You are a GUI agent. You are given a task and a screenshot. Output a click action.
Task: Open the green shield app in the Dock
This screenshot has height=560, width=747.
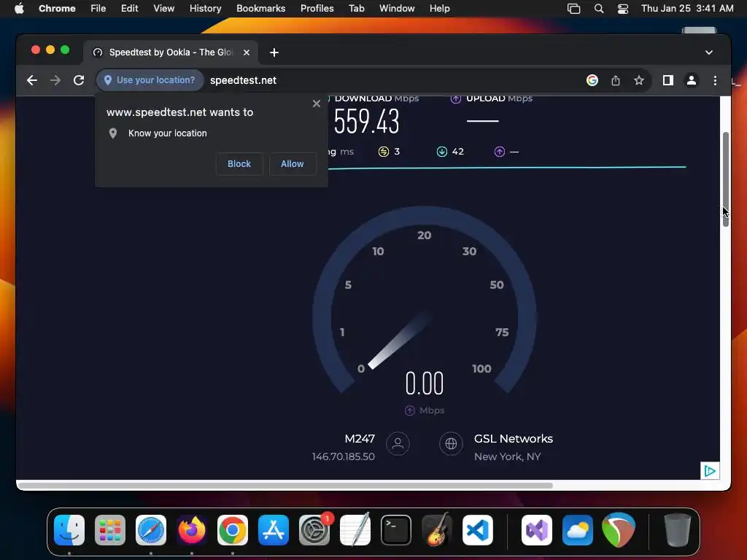pyautogui.click(x=619, y=530)
